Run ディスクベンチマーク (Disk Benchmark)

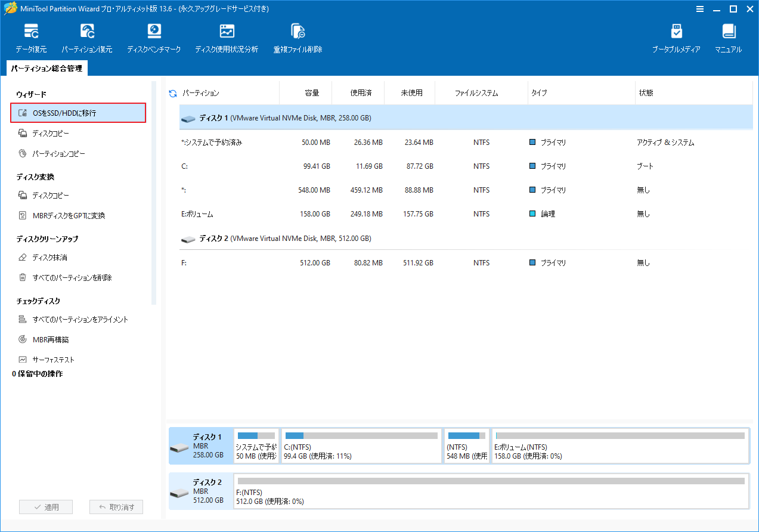pos(154,37)
